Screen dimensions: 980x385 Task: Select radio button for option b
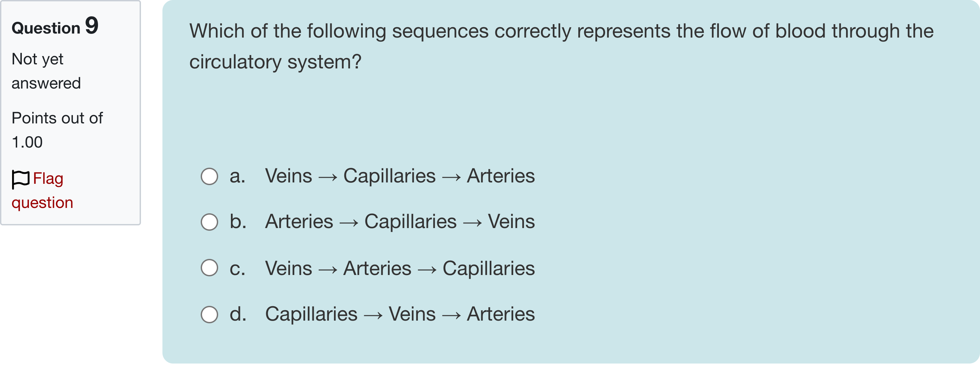click(x=209, y=222)
